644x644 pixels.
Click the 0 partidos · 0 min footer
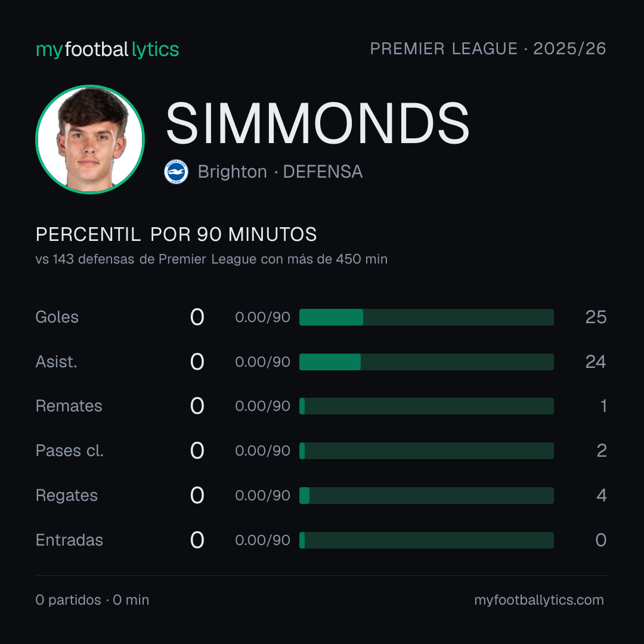pyautogui.click(x=92, y=600)
